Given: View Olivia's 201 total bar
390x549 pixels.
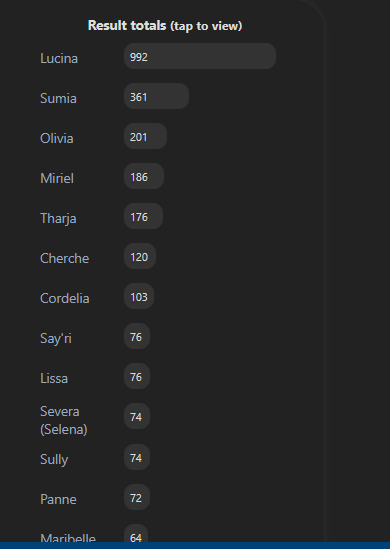Looking at the screenshot, I should [145, 136].
